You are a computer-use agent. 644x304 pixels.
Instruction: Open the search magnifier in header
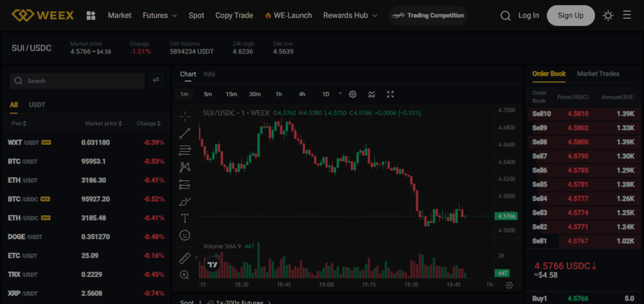click(506, 15)
